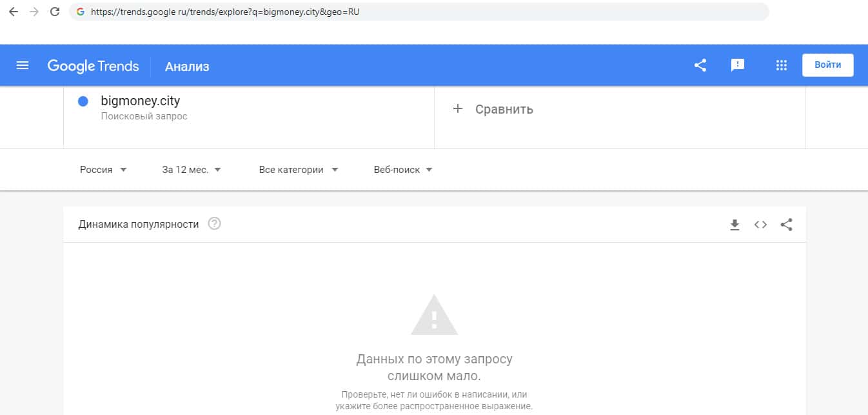This screenshot has width=868, height=415.
Task: Click the browser address bar URL
Action: coord(225,12)
